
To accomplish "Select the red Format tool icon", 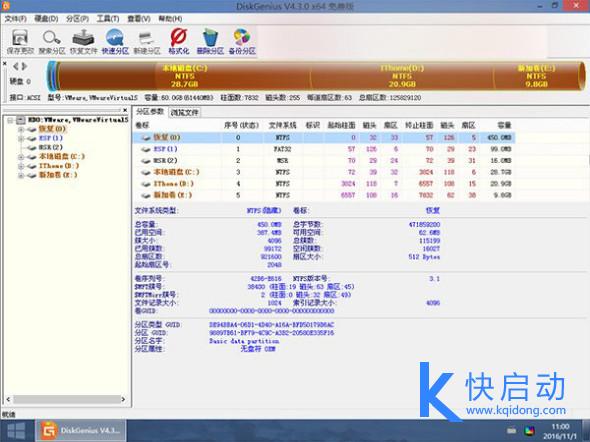I will (178, 42).
